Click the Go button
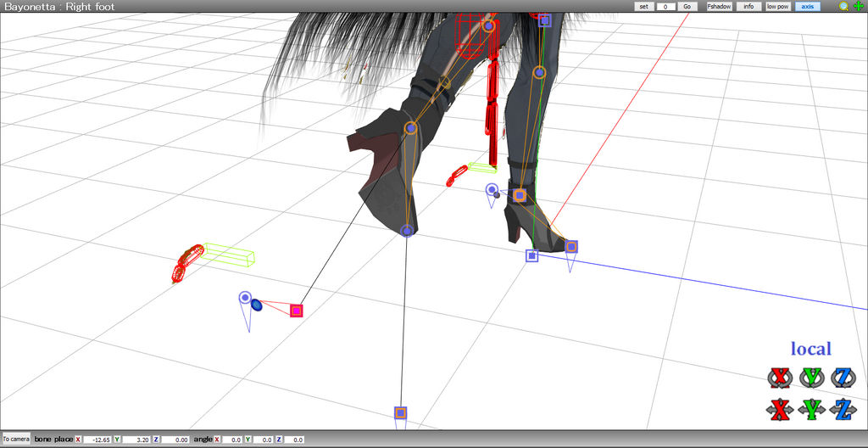Screen dimensions: 868x448 click(687, 7)
